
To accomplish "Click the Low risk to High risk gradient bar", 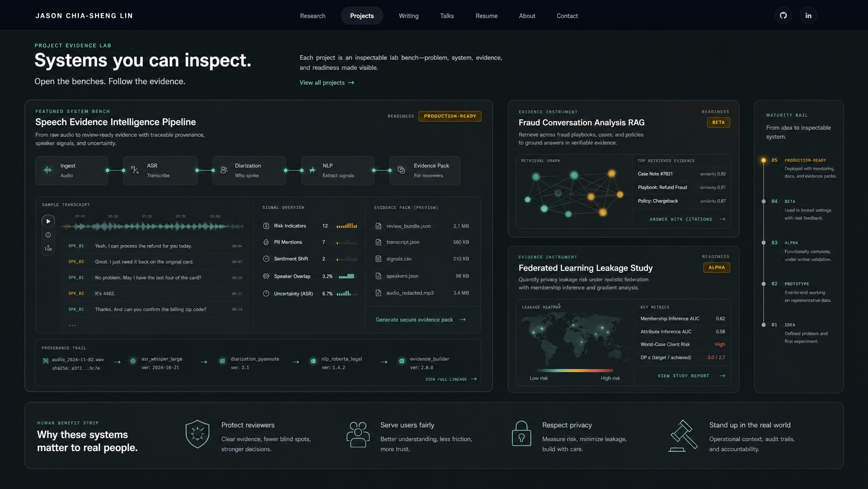I will pyautogui.click(x=575, y=371).
